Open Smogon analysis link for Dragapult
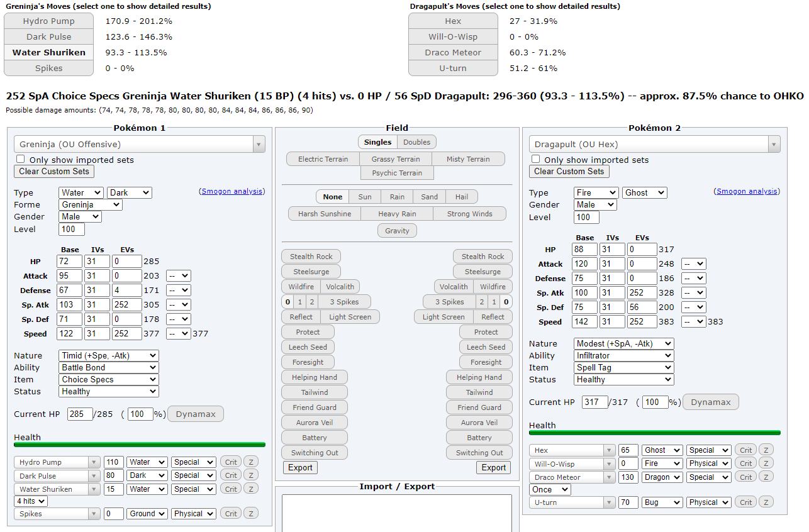 tap(747, 191)
